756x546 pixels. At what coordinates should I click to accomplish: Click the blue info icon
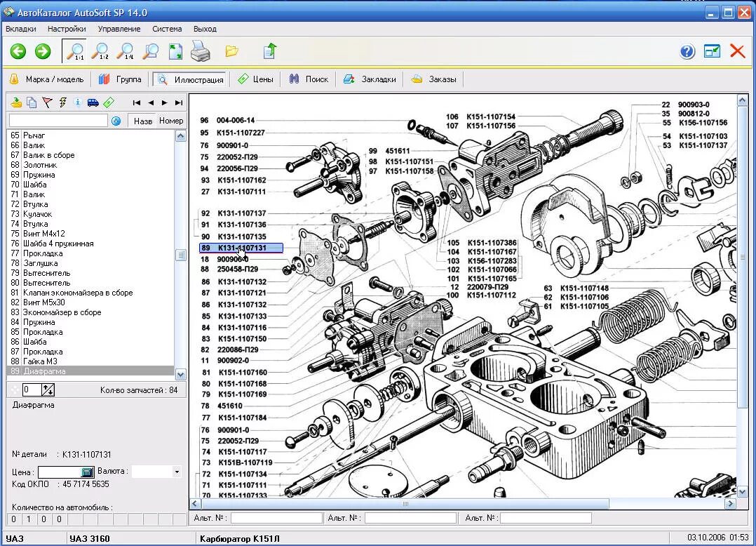click(x=78, y=102)
